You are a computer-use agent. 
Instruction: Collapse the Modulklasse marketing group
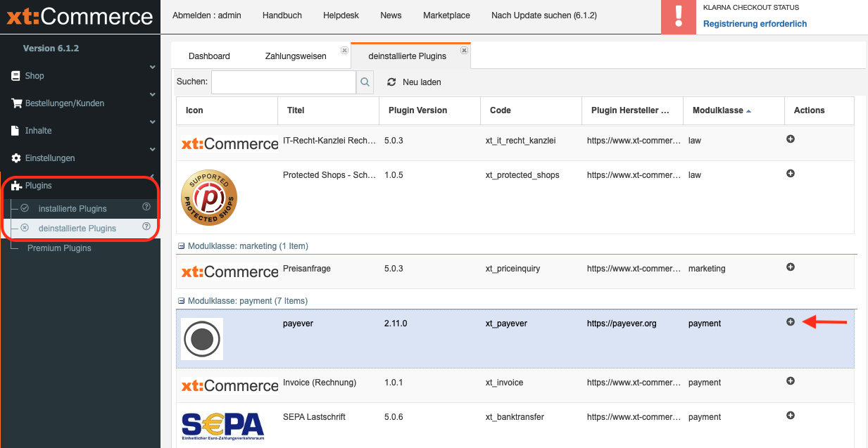(x=181, y=246)
